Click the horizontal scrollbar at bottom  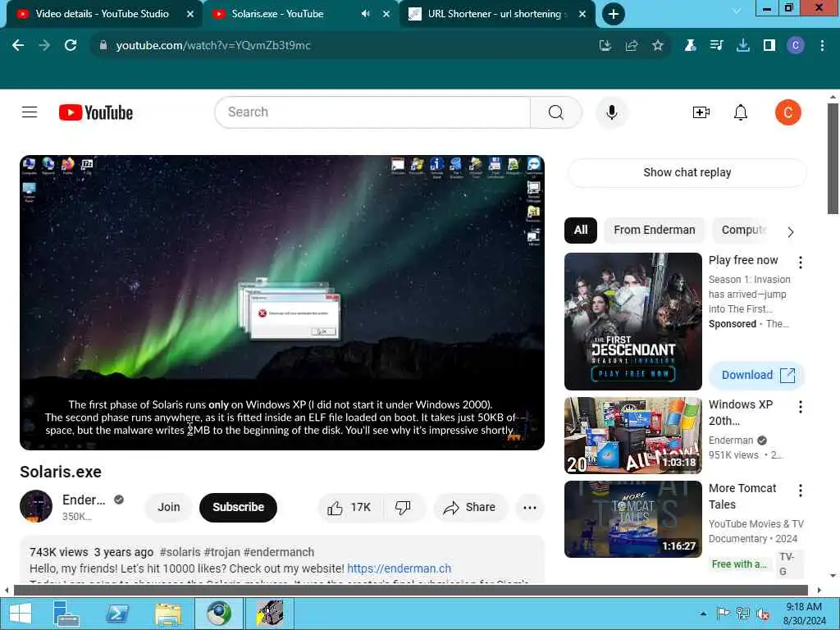click(410, 591)
